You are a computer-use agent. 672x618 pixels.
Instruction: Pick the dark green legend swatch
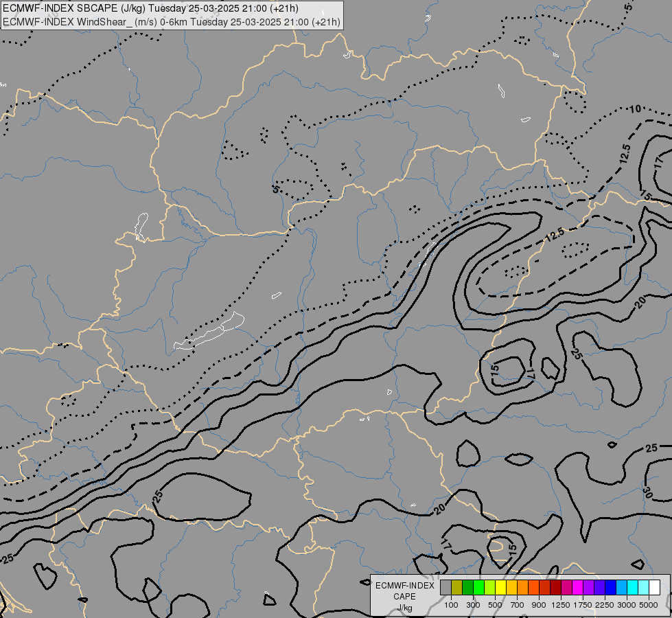[x=468, y=587]
